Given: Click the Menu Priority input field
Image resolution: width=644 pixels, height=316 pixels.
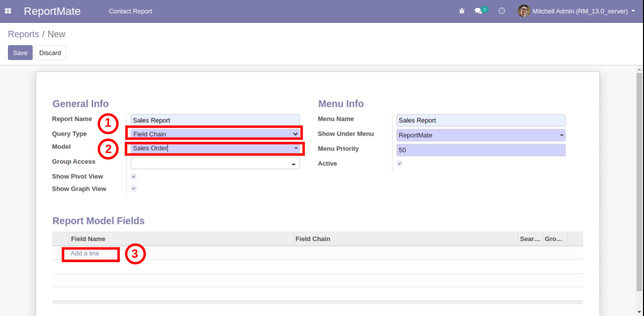Looking at the screenshot, I should (x=480, y=150).
